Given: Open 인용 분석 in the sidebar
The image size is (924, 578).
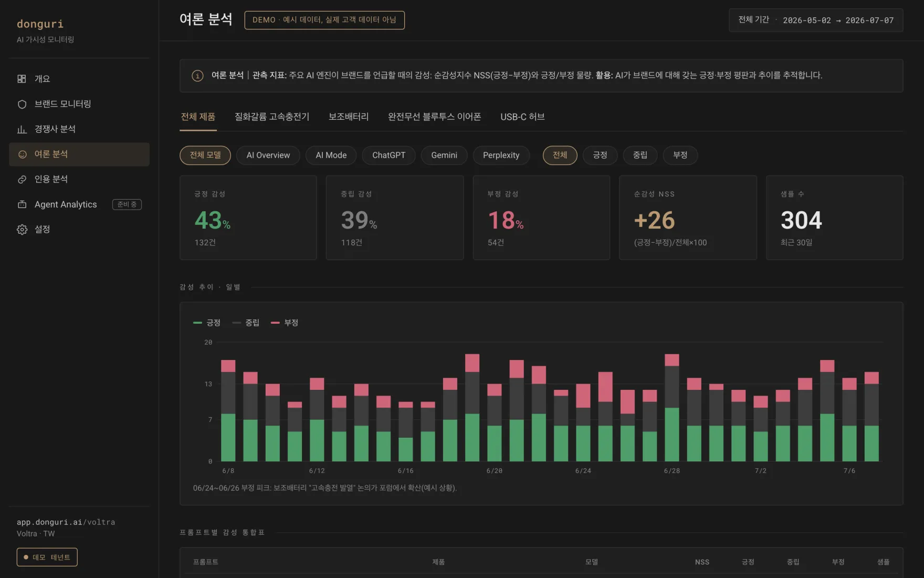Looking at the screenshot, I should [79, 179].
